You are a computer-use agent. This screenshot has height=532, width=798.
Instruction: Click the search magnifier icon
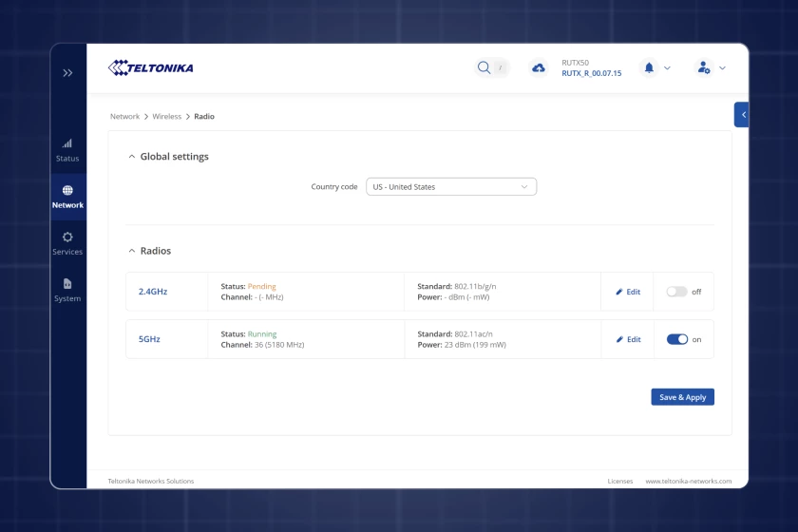[x=484, y=67]
